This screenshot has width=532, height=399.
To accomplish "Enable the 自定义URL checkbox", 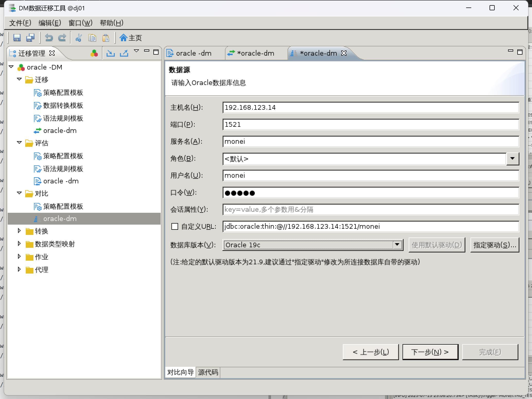I will (175, 226).
